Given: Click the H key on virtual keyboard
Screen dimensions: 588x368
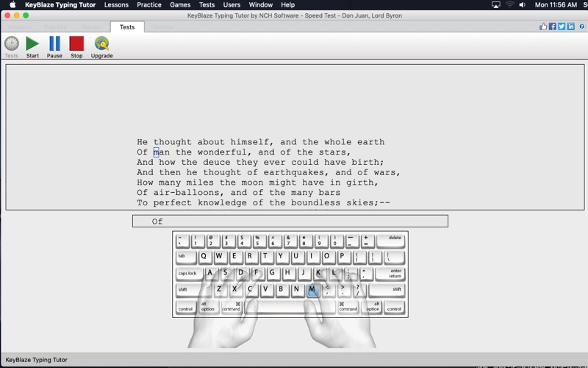Looking at the screenshot, I should pyautogui.click(x=287, y=273).
